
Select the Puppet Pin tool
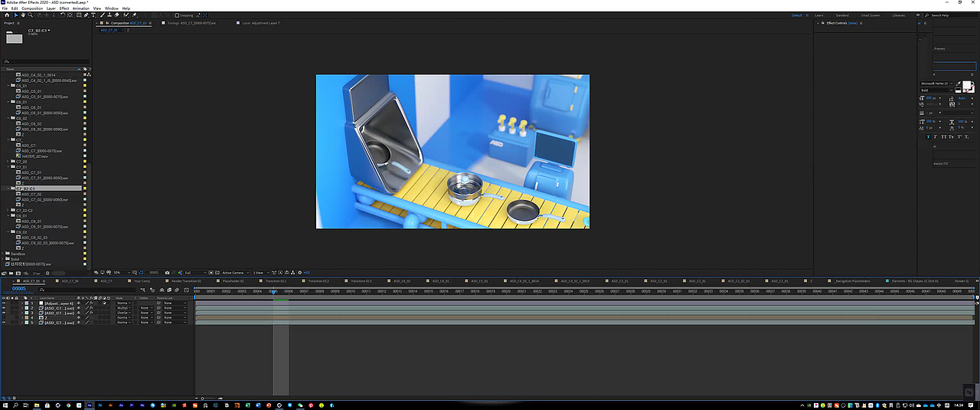point(135,15)
